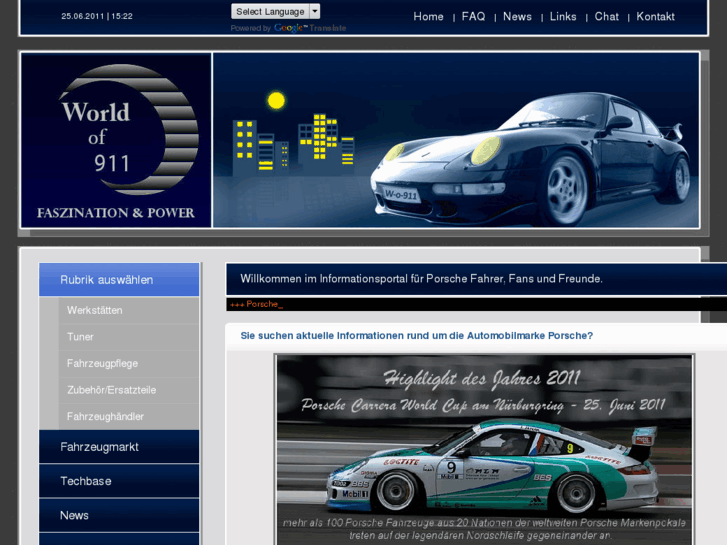727x545 pixels.
Task: Visit the Links page
Action: [563, 17]
